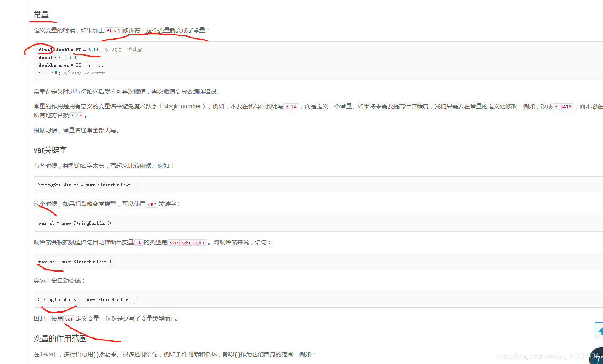Click the sentence "根据习惯，常量名通常全部大写。"
603x364 pixels.
tap(78, 130)
